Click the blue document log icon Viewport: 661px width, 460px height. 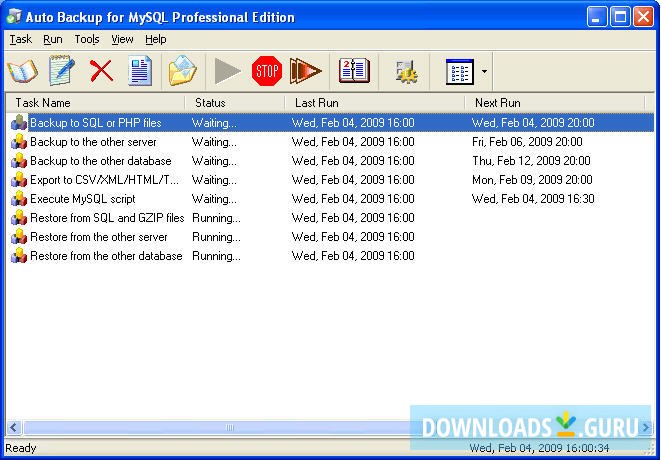point(140,71)
